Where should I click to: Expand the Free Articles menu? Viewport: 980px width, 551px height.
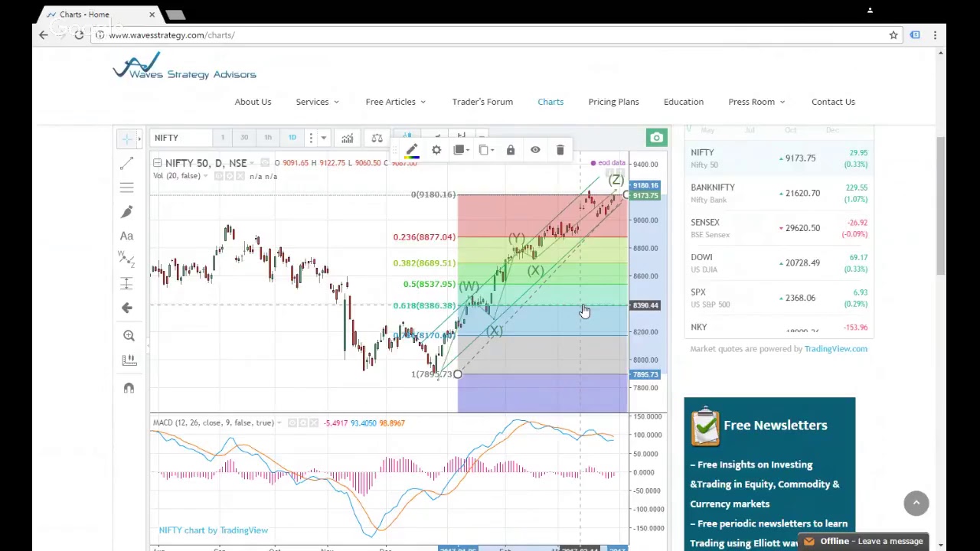(395, 102)
